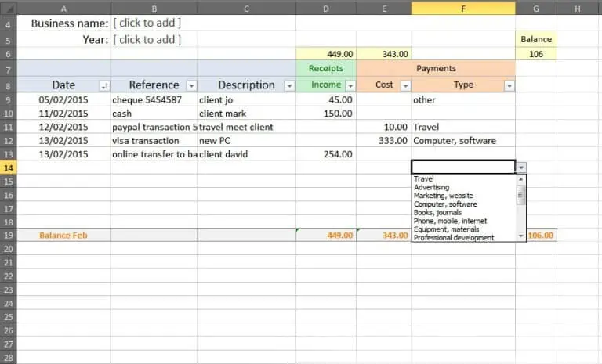Select row 19 header
The image size is (602, 364).
(8, 235)
